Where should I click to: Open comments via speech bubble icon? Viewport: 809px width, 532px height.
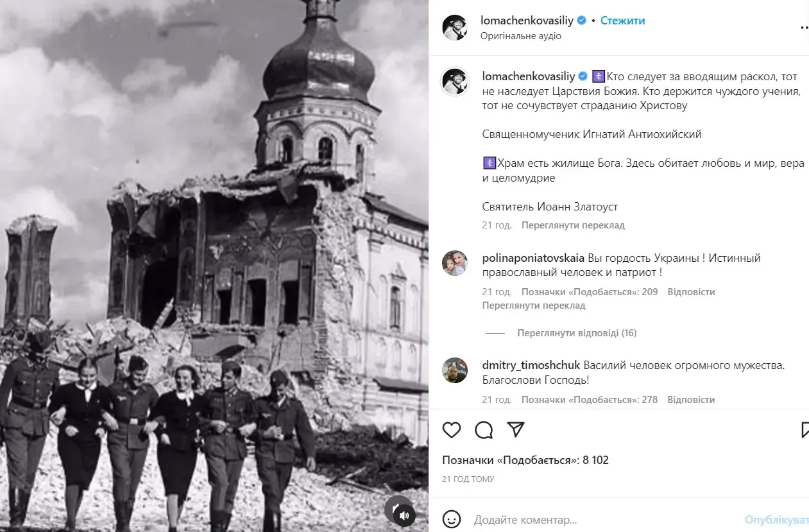[x=484, y=430]
